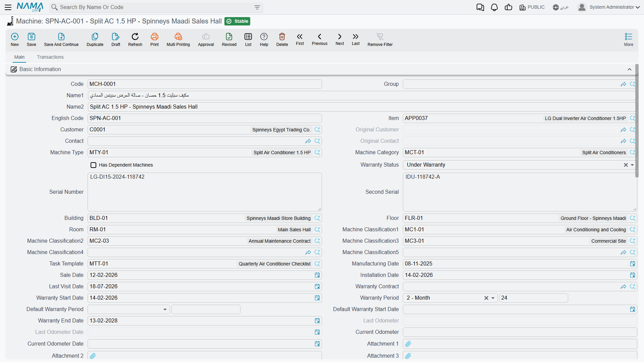Clear the Warranty Period unit selection
The height and width of the screenshot is (362, 644).
point(486,298)
